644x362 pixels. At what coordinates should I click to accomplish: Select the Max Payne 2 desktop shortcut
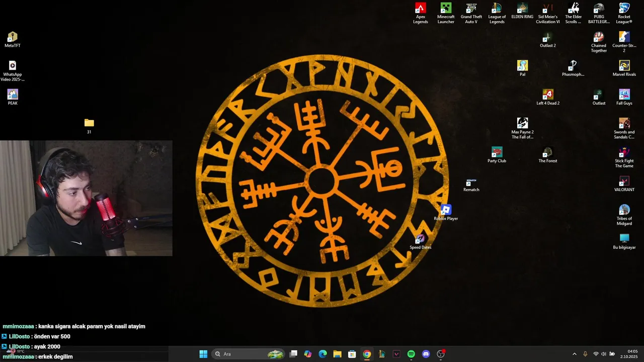[x=522, y=129]
